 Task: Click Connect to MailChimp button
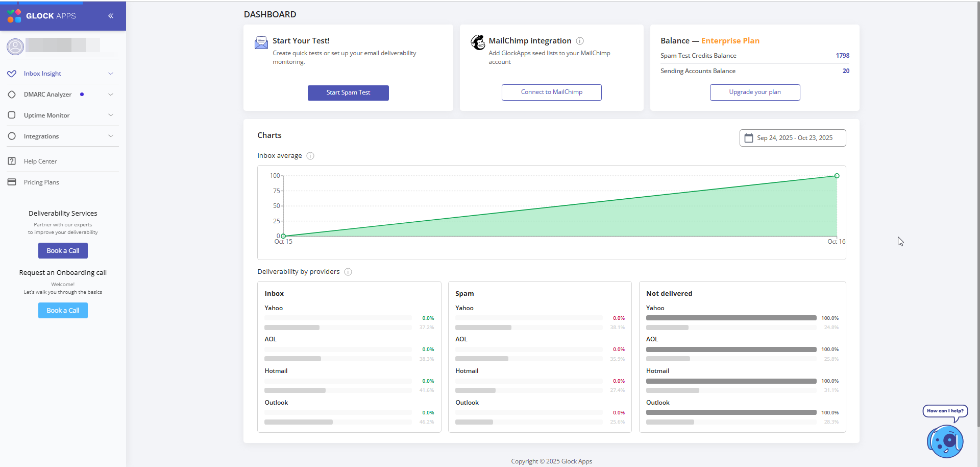click(x=551, y=92)
